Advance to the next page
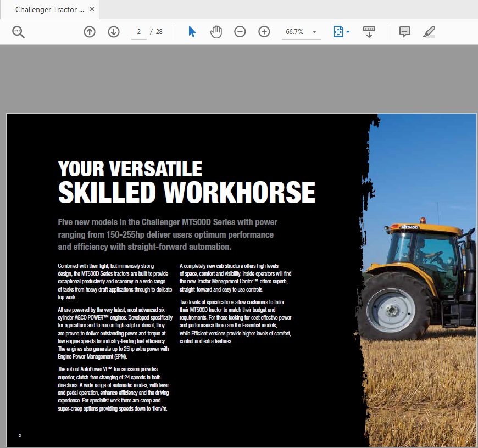478x448 pixels. (114, 32)
